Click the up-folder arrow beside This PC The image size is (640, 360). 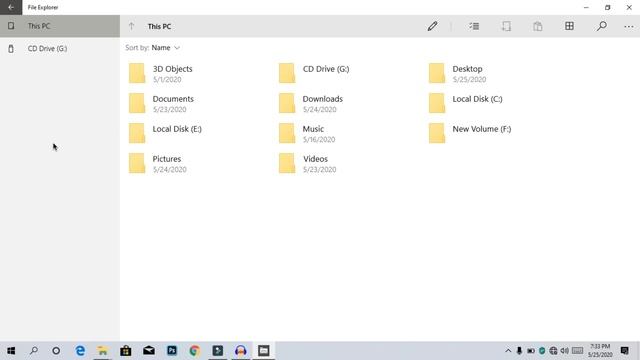point(131,26)
